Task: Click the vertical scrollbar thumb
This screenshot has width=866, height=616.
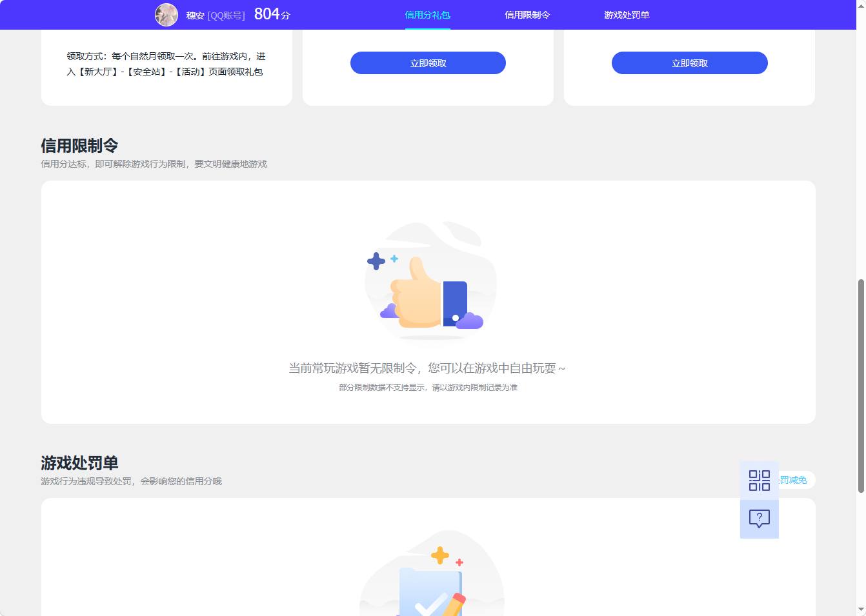Action: (x=861, y=386)
